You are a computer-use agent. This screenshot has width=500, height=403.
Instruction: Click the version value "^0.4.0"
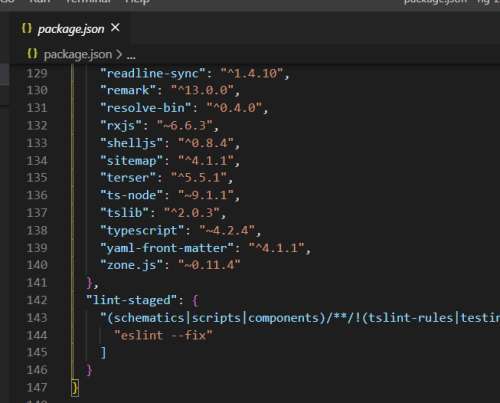[235, 108]
